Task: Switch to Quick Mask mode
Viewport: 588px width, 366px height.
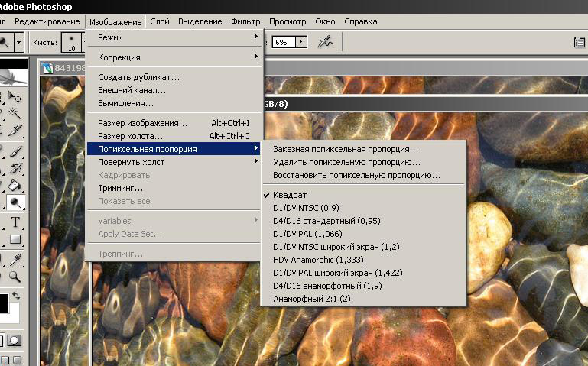Action: 15,340
